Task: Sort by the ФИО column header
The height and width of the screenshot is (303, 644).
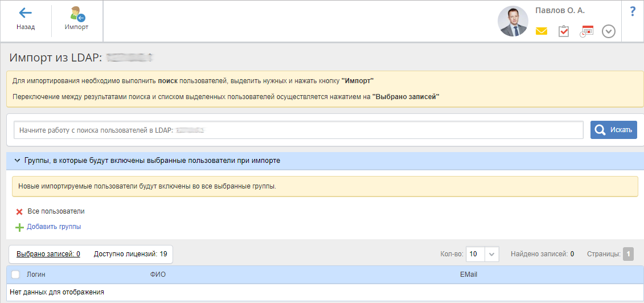Action: click(x=158, y=275)
